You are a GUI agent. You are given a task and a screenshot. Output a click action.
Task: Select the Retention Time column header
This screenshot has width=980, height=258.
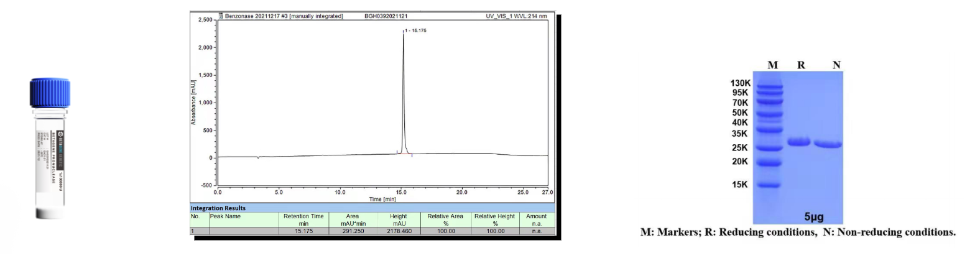tap(303, 219)
